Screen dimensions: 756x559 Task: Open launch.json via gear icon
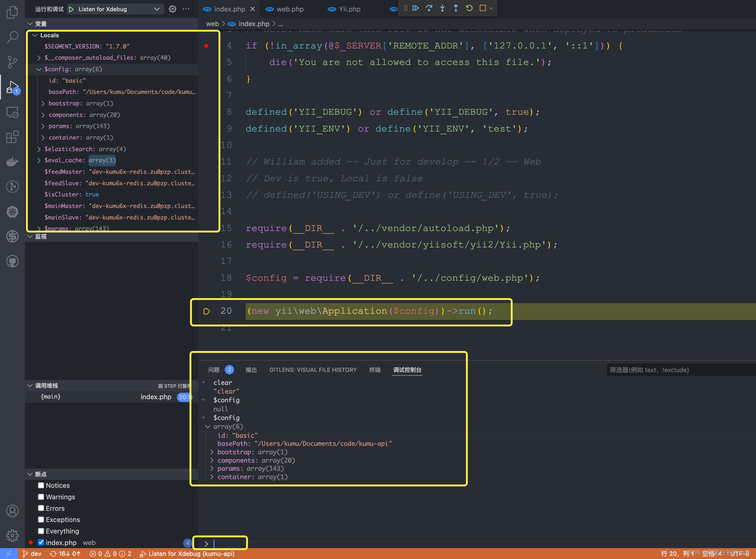(173, 9)
